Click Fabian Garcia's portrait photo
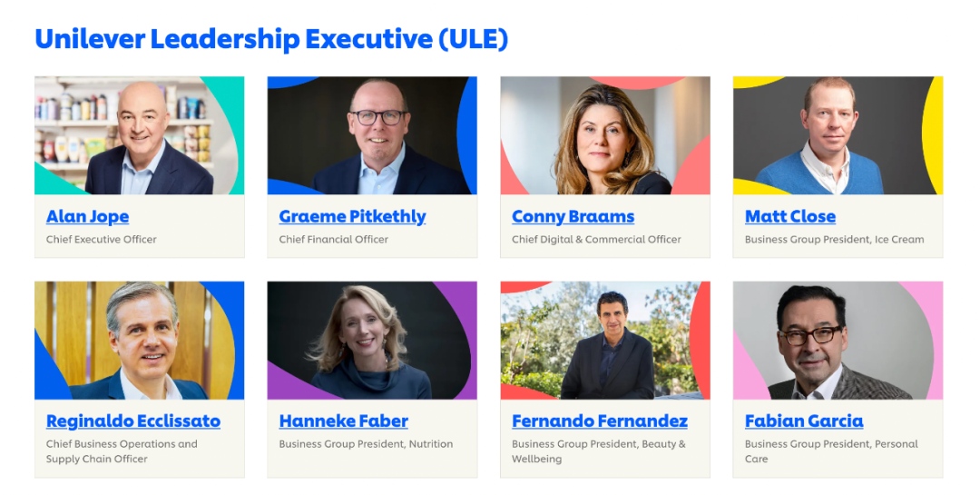This screenshot has width=980, height=495. pos(838,341)
